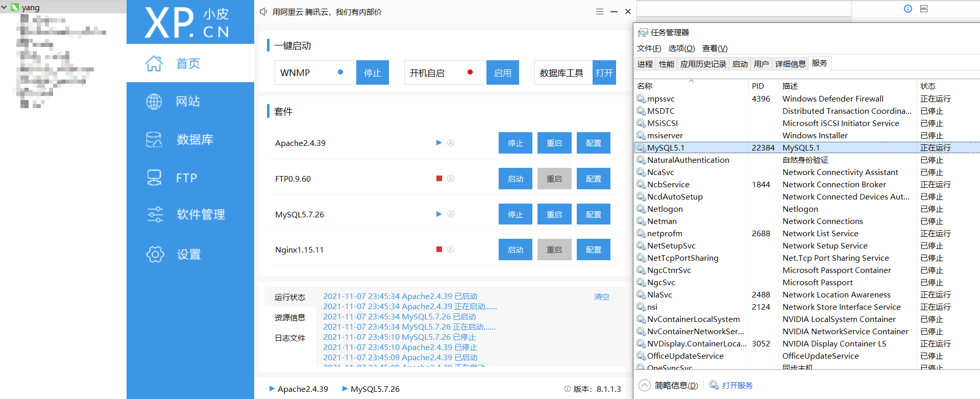
Task: Clear log with 清空 link
Action: 602,296
